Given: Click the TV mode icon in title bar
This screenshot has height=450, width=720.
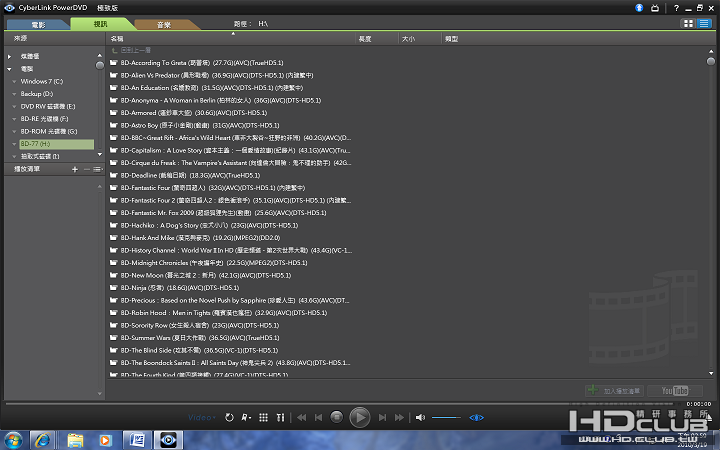Looking at the screenshot, I should 655,8.
